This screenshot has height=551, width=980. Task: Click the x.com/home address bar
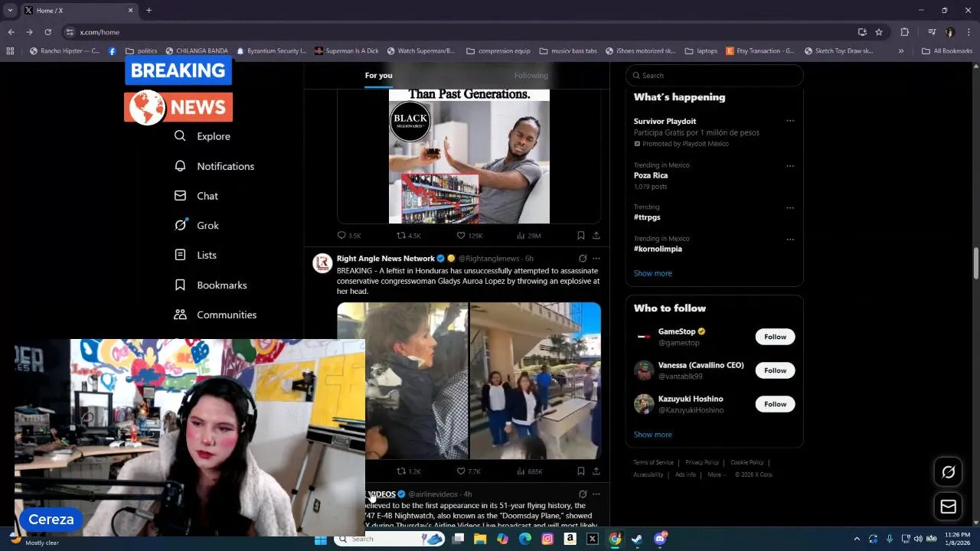pyautogui.click(x=459, y=32)
